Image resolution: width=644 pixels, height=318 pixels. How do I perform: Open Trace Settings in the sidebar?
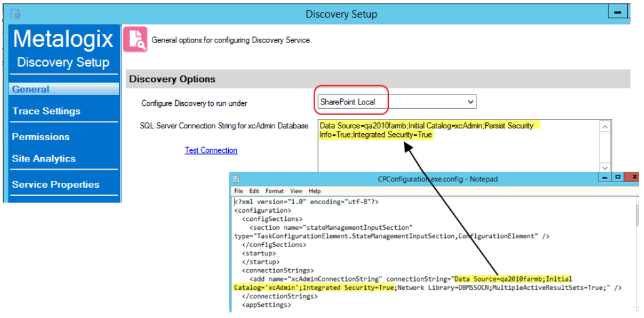pos(46,111)
